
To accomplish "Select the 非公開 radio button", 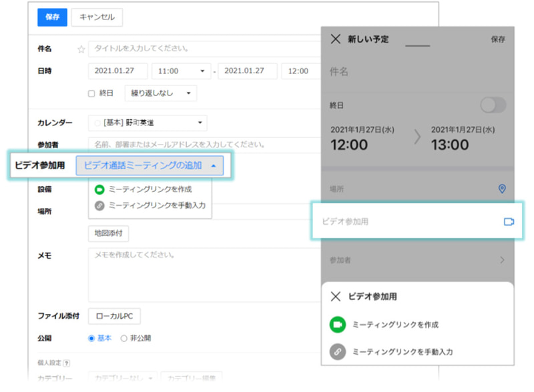I will [x=123, y=339].
